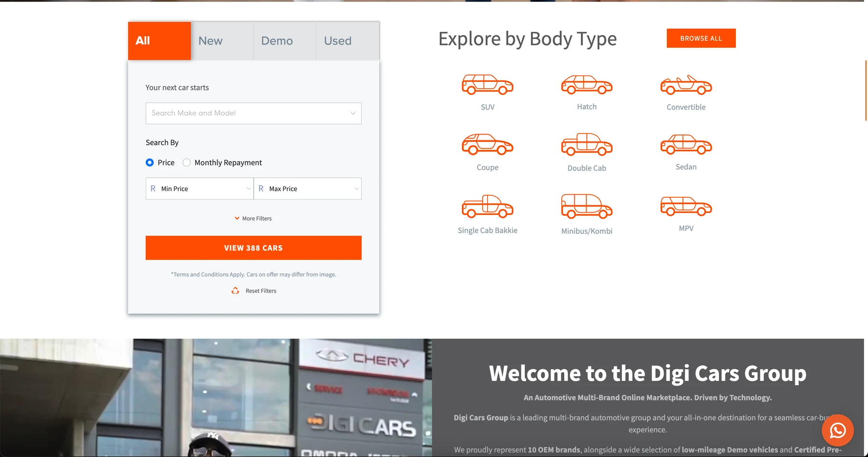Open the Max Price dropdown

point(308,188)
